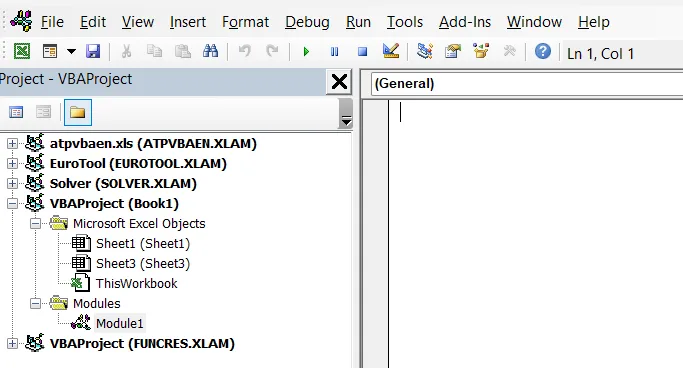Click the VBA application icon beside File
683x368 pixels.
point(21,21)
